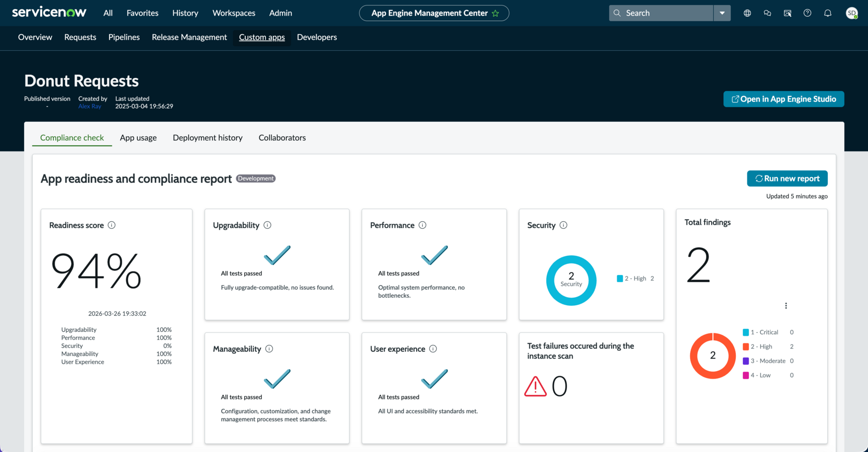Click User Experience 100% score row
This screenshot has height=452, width=868.
coord(117,362)
